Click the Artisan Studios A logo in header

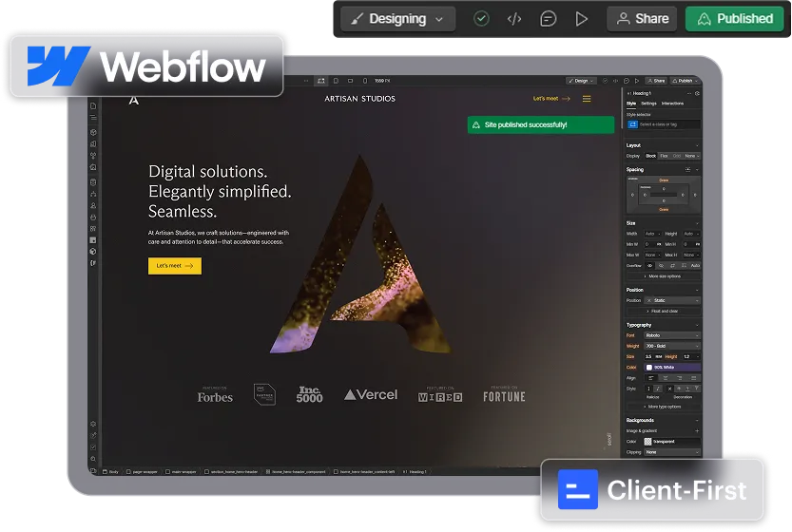tap(133, 101)
